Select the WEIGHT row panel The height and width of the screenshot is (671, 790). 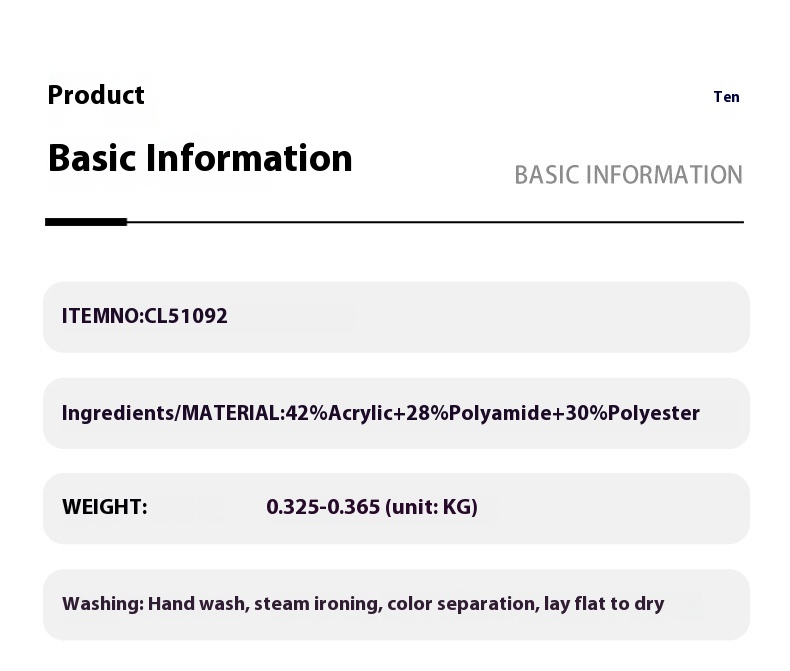(x=397, y=508)
